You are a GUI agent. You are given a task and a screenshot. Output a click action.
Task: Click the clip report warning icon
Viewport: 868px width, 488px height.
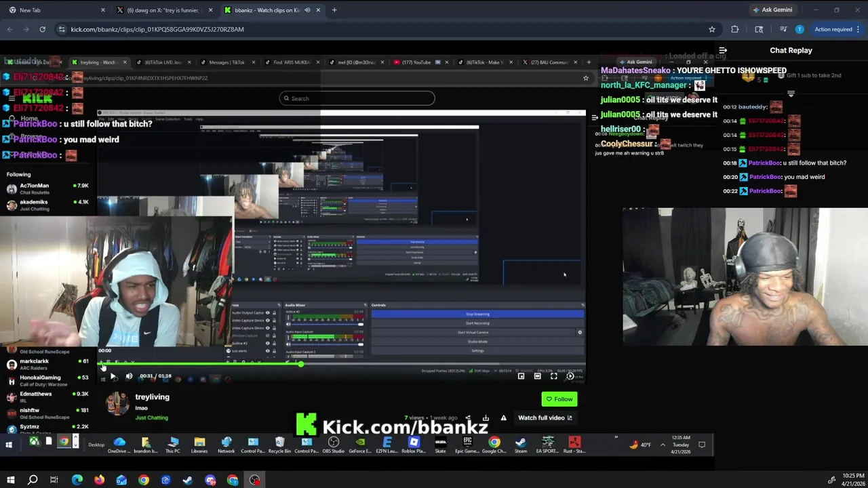click(x=503, y=418)
